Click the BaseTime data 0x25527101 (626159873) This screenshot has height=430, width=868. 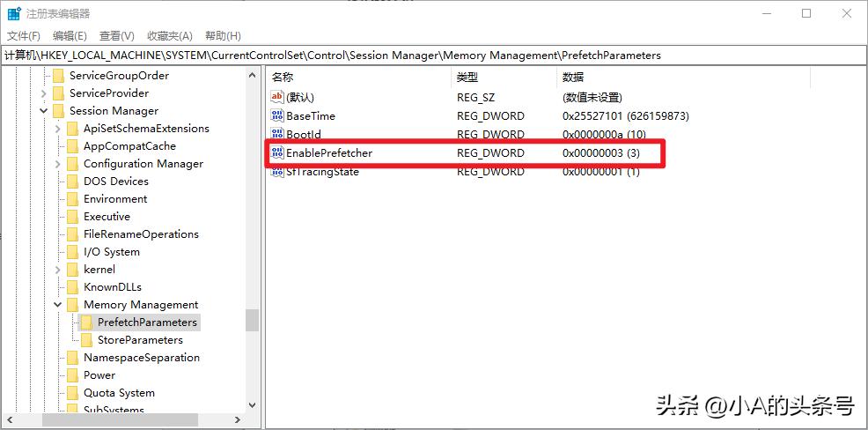(626, 116)
